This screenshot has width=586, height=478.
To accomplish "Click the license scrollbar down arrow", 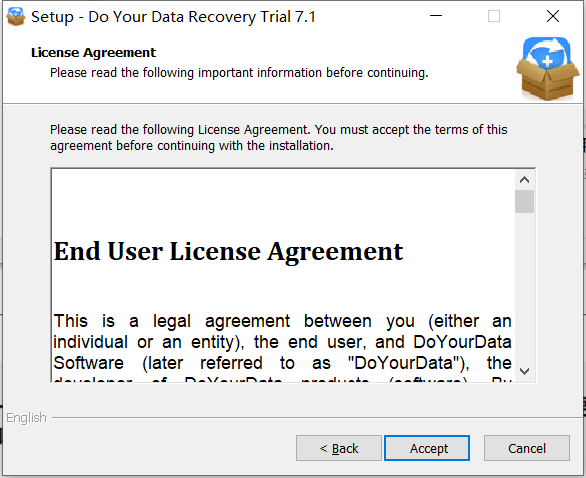I will (524, 371).
